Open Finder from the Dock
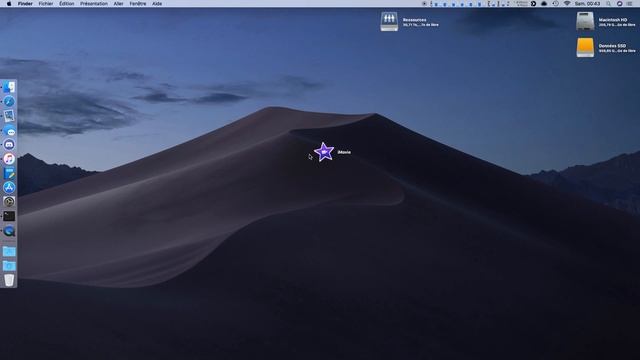This screenshot has width=640, height=360. 9,87
